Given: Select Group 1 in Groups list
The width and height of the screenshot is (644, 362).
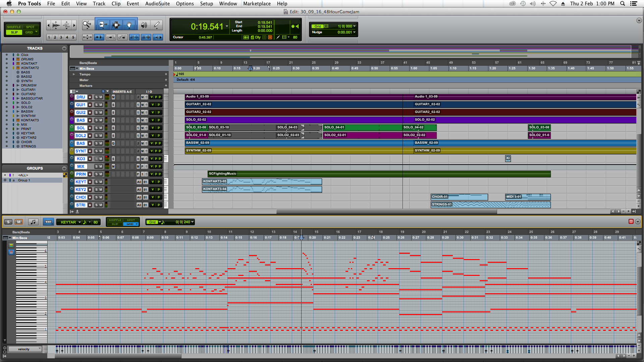Looking at the screenshot, I should tap(24, 180).
